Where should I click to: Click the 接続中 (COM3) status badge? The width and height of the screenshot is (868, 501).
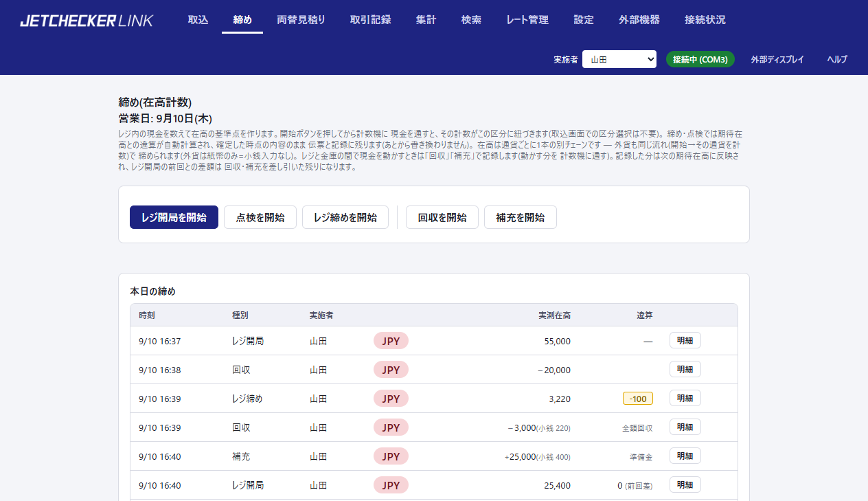(x=700, y=59)
